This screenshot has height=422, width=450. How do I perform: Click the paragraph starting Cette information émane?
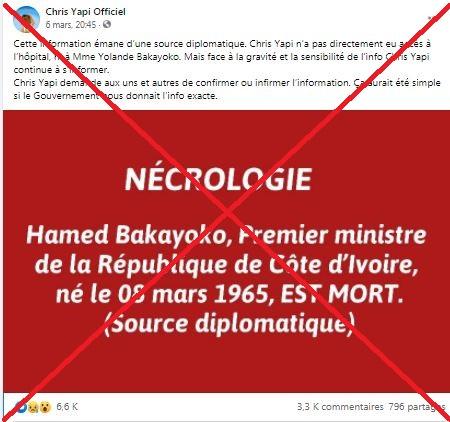click(x=222, y=57)
